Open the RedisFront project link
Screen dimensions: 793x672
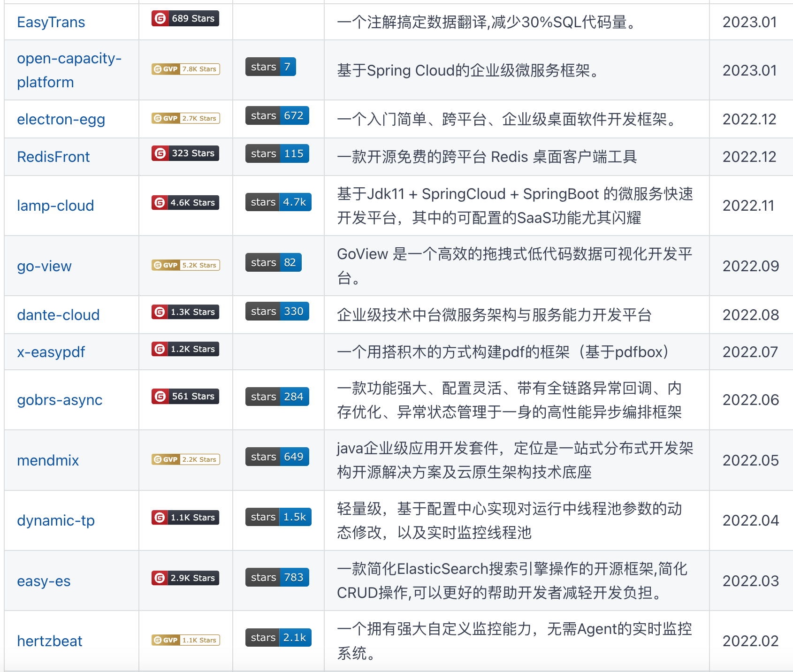(53, 157)
